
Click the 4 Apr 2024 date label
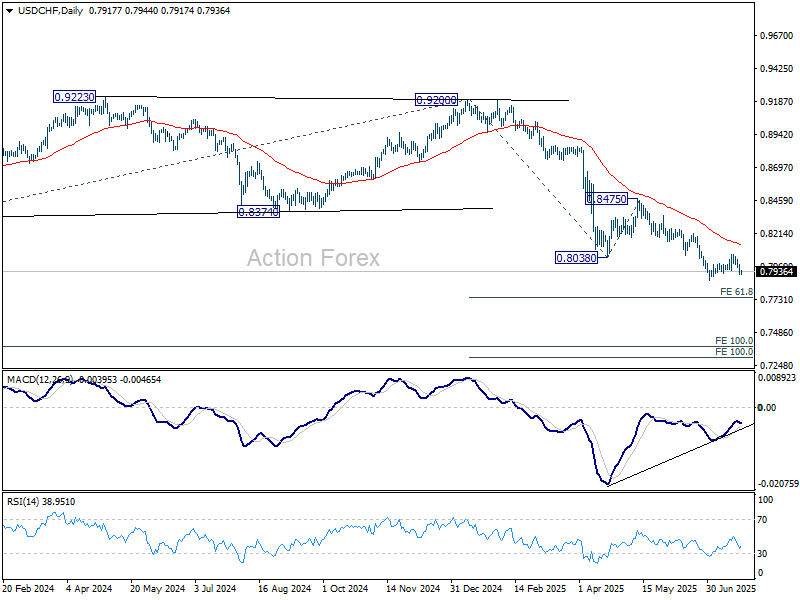[x=89, y=589]
